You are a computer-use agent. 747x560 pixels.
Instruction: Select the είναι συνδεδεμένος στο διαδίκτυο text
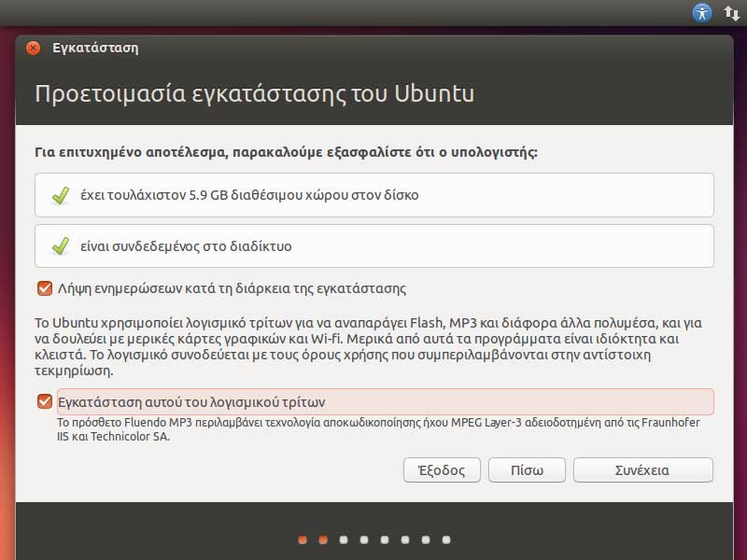[x=186, y=246]
